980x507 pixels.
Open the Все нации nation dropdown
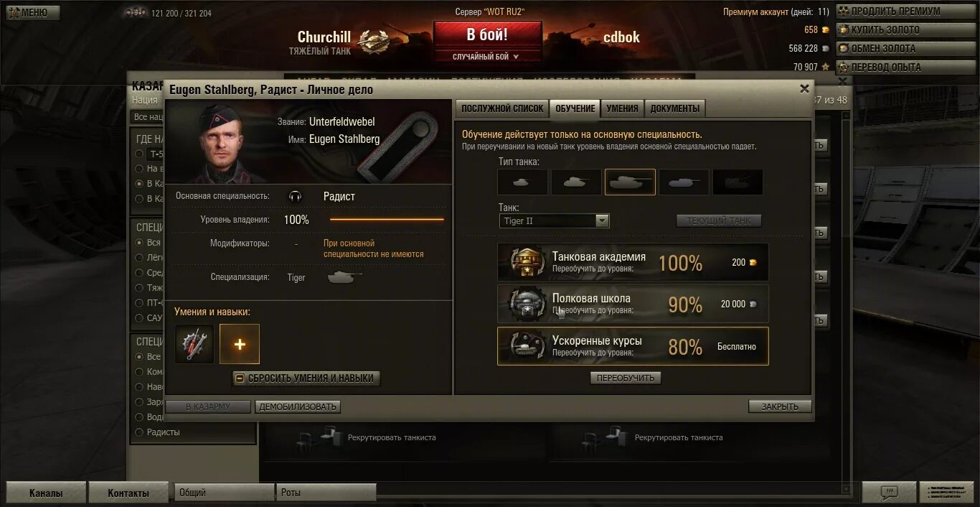148,117
